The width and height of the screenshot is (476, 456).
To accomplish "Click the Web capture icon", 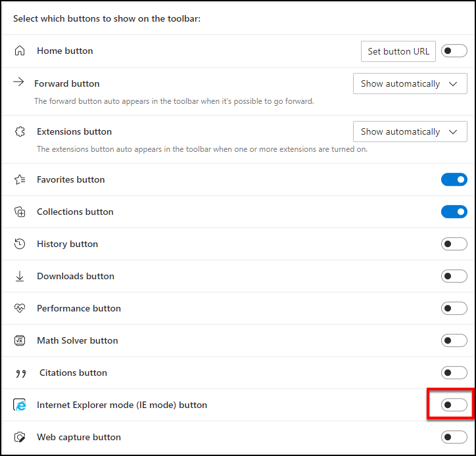I will coord(20,437).
